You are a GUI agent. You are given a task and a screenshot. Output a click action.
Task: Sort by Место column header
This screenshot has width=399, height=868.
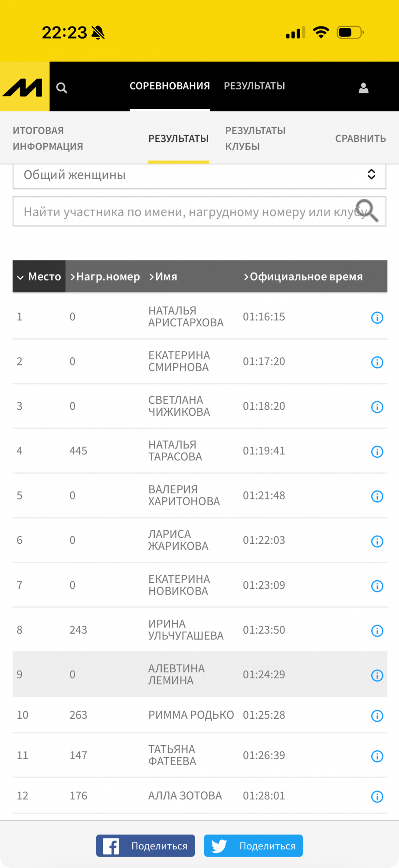(x=39, y=276)
